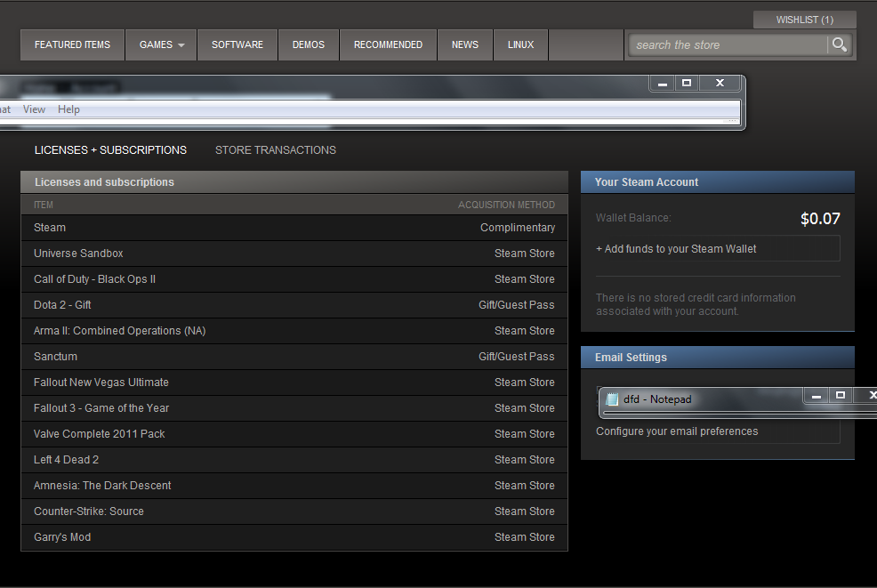Open the Linux tab

tap(520, 44)
